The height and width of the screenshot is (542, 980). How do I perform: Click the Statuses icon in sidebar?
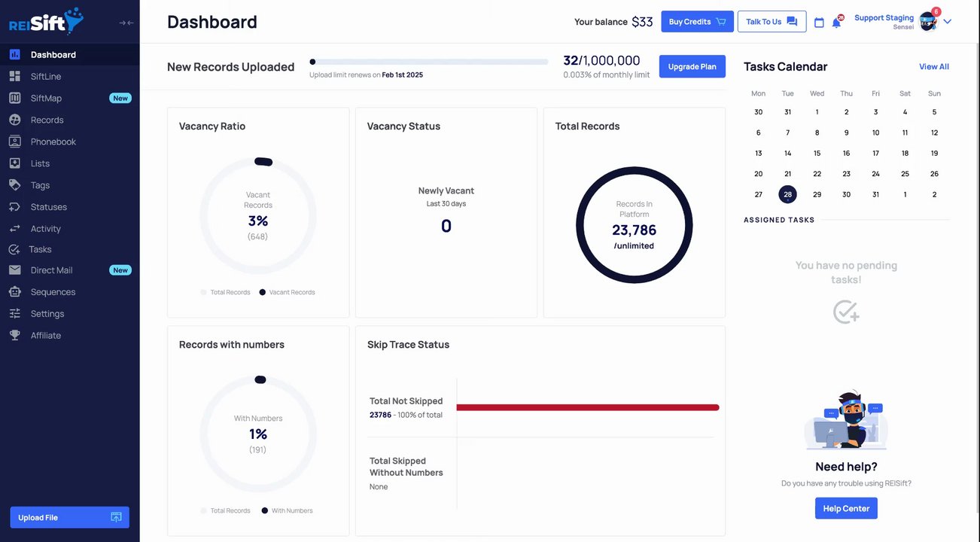coord(14,207)
